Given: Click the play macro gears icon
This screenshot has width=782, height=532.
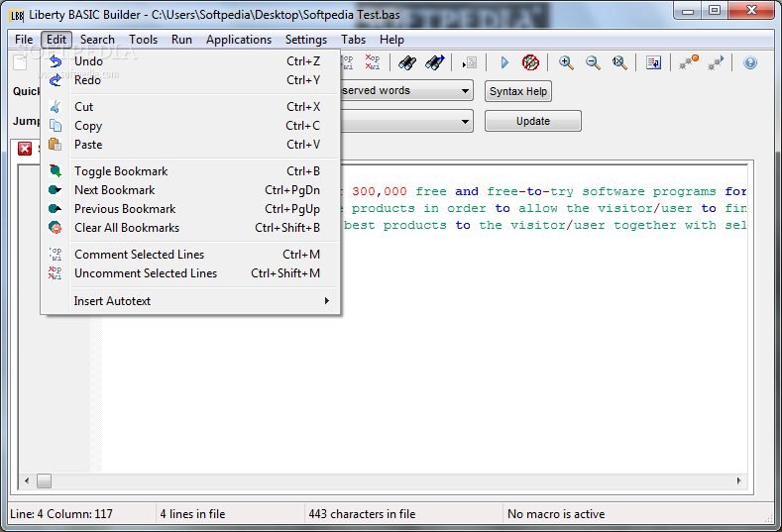Looking at the screenshot, I should 716,62.
